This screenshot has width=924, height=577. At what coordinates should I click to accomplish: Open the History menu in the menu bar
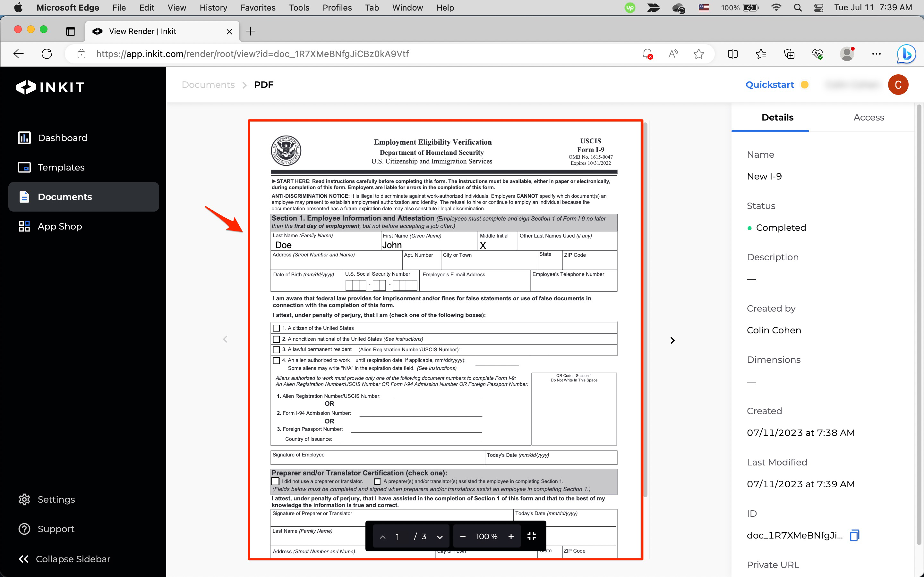(213, 8)
